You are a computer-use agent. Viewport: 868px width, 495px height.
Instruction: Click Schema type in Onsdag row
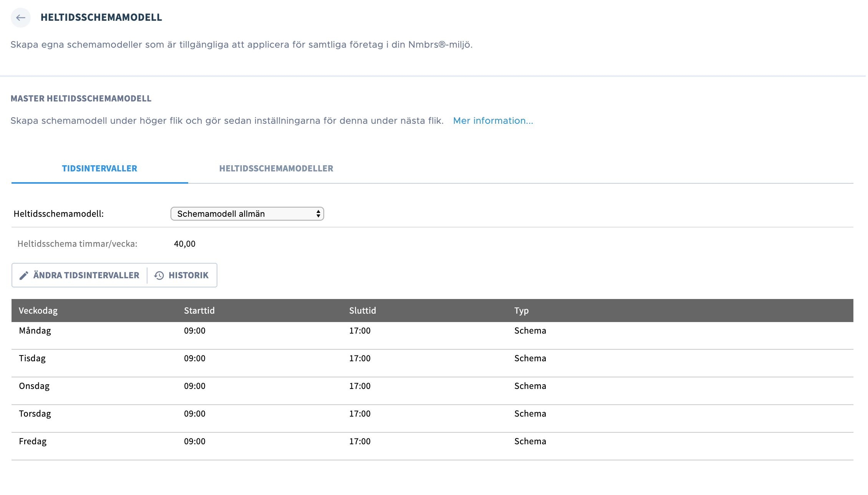coord(530,386)
